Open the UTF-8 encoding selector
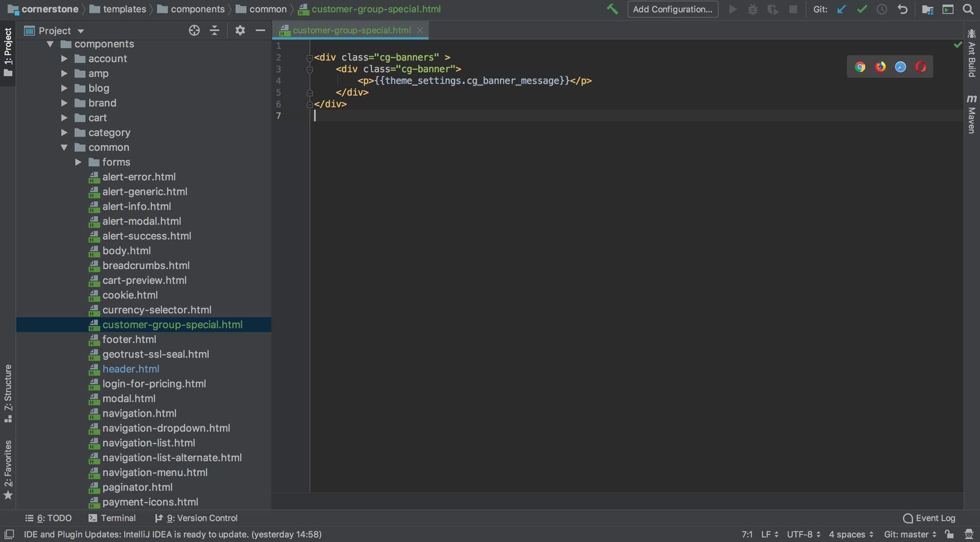980x542 pixels. (x=803, y=534)
